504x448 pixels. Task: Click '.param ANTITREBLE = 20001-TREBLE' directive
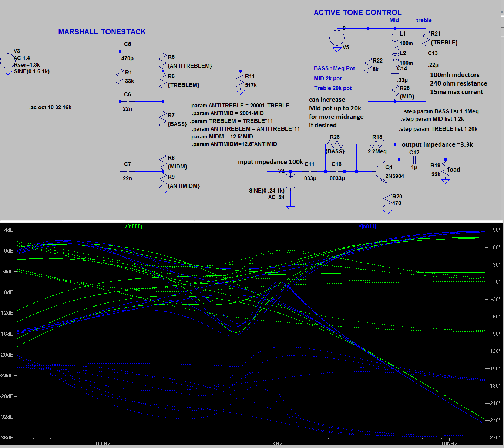[x=240, y=106]
